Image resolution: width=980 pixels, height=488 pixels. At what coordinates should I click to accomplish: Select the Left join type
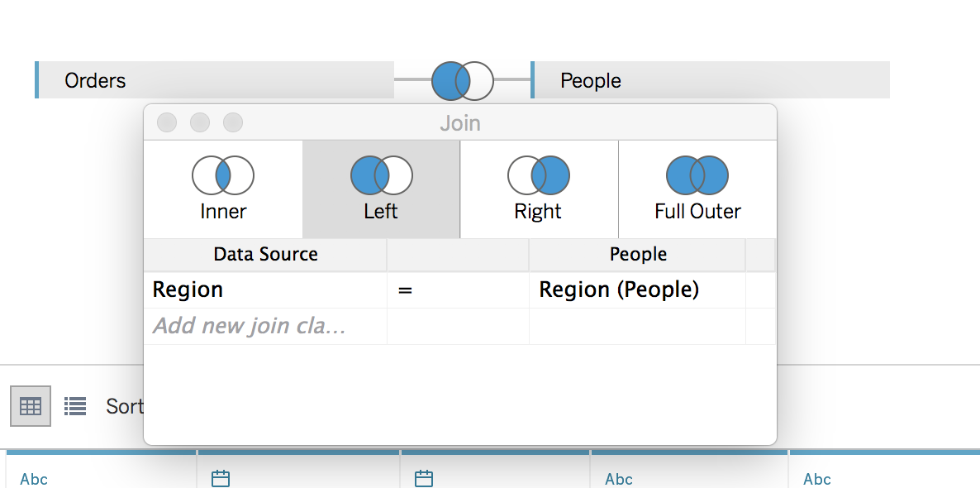381,189
